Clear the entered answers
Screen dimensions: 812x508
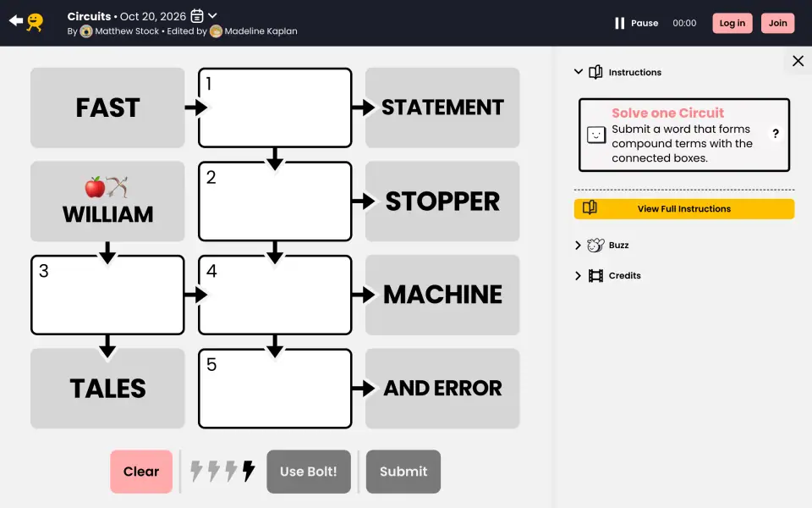tap(141, 472)
